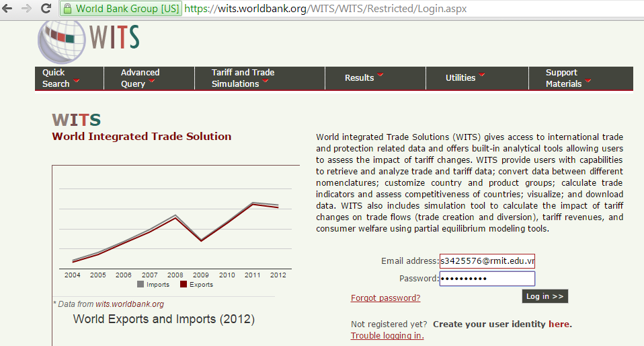
Task: Focus the Password input field
Action: tap(487, 279)
